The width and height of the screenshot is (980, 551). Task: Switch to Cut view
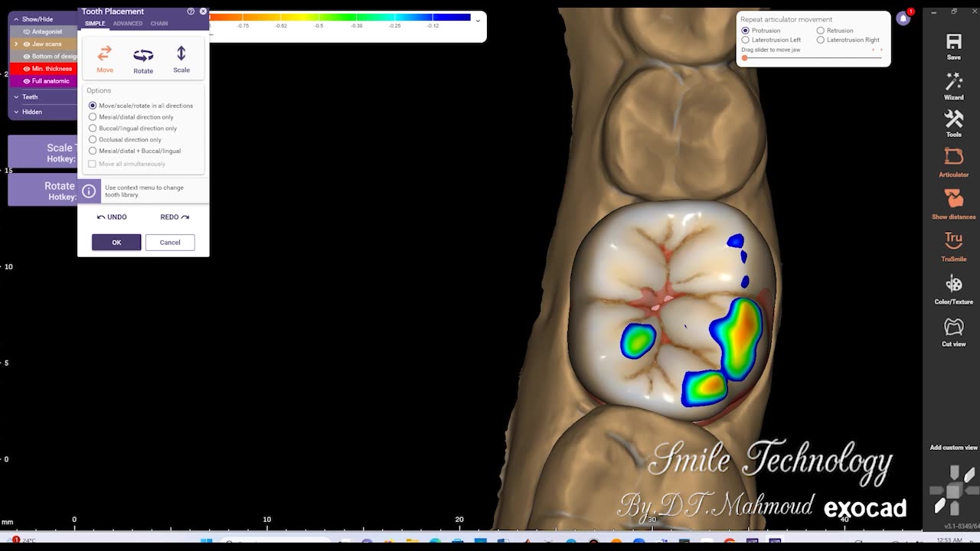pyautogui.click(x=953, y=332)
